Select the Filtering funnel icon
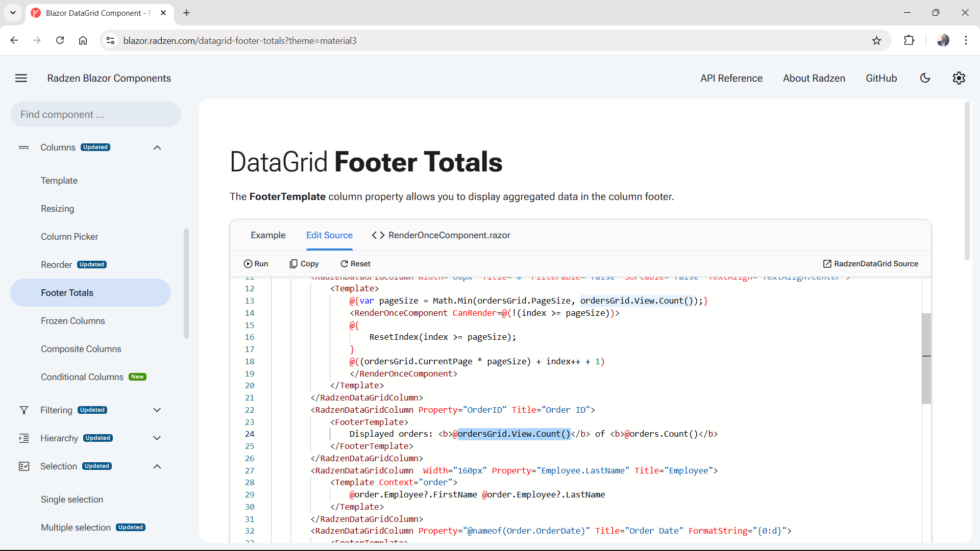This screenshot has height=551, width=980. coord(24,410)
